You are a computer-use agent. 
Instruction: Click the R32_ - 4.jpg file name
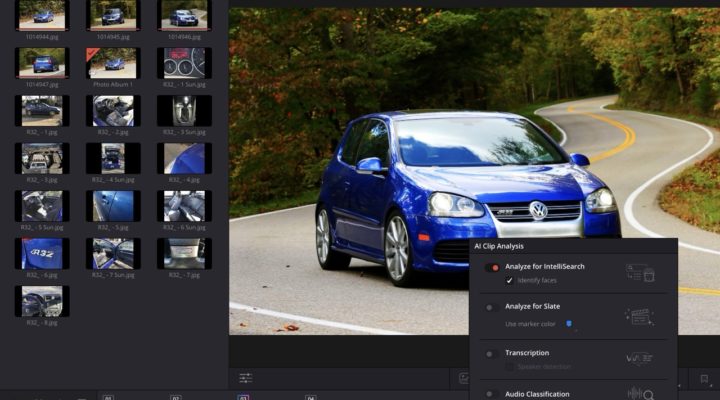(184, 180)
